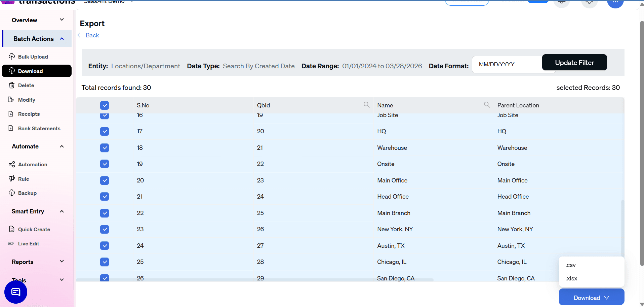Image resolution: width=644 pixels, height=307 pixels.
Task: Deselect the Austin, TX record checkbox
Action: tap(105, 246)
